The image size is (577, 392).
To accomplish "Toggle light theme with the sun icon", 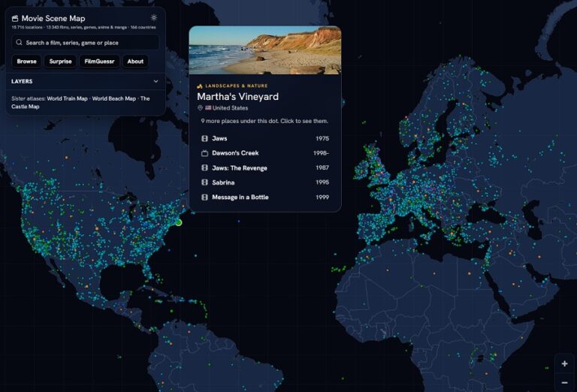I will (154, 18).
